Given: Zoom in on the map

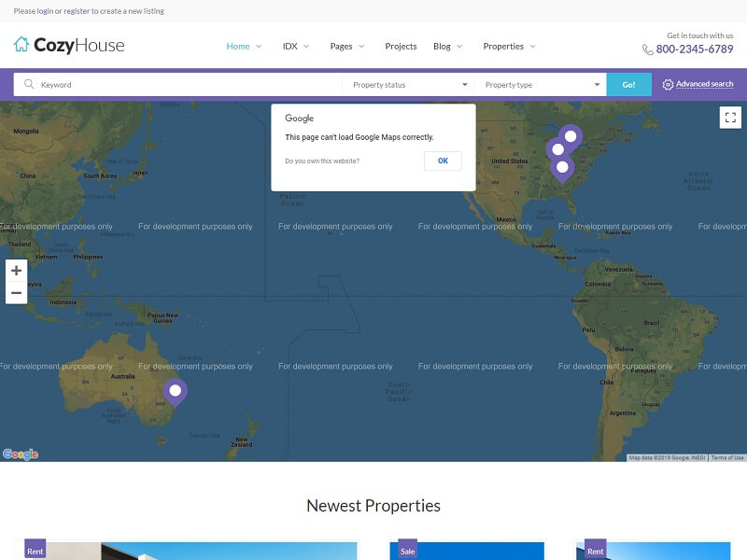Looking at the screenshot, I should pos(16,271).
